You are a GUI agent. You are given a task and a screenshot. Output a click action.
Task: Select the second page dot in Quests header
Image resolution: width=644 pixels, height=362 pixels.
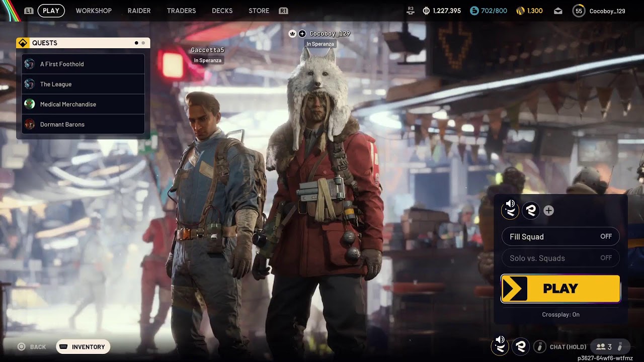click(143, 43)
